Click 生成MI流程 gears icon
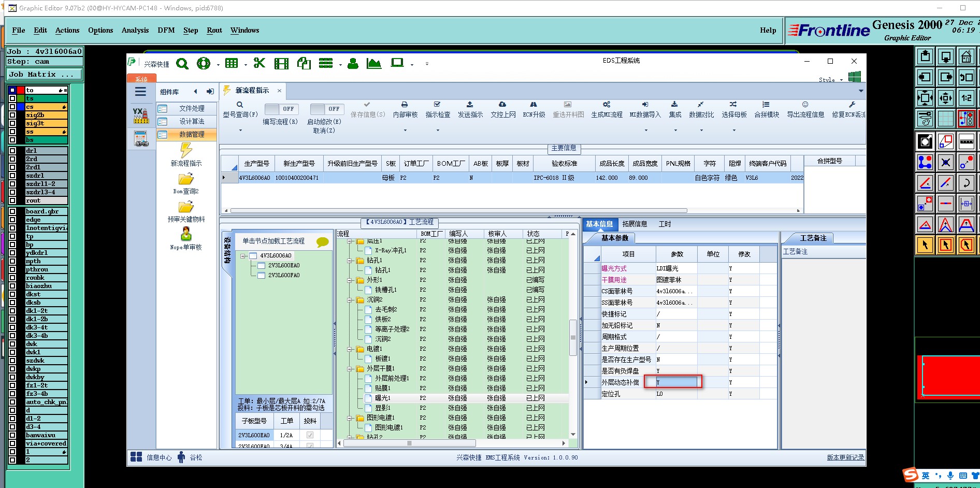The height and width of the screenshot is (488, 980). pos(607,104)
